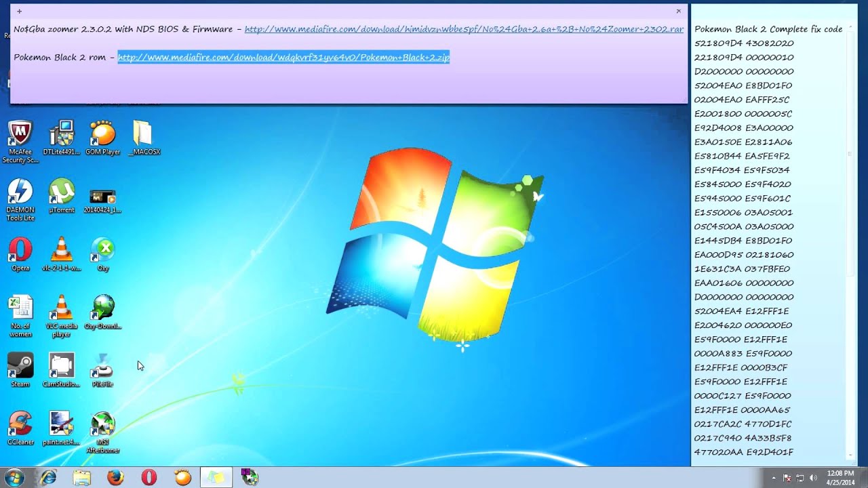This screenshot has width=868, height=488.
Task: Select the µTorrent desktop shortcut
Action: coord(62,197)
